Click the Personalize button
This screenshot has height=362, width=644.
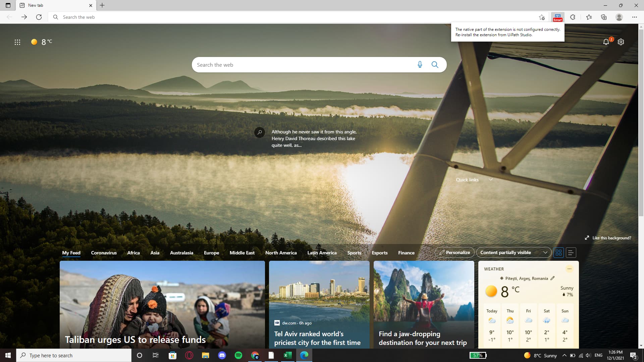pos(454,253)
